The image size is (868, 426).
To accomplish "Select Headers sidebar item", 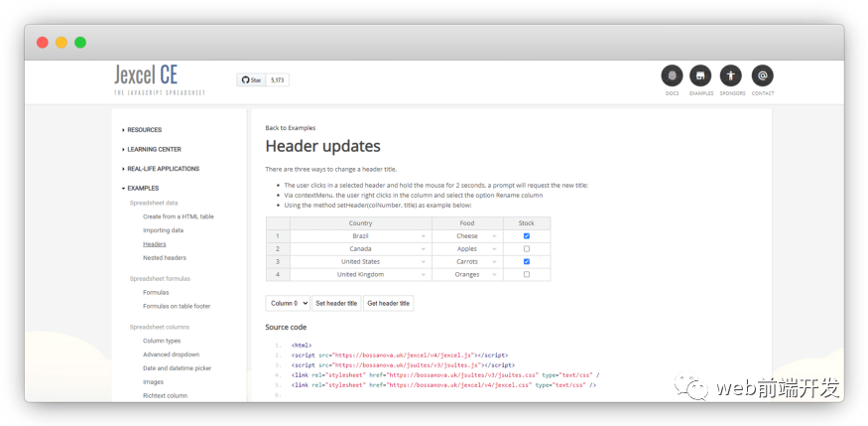I will pos(155,243).
